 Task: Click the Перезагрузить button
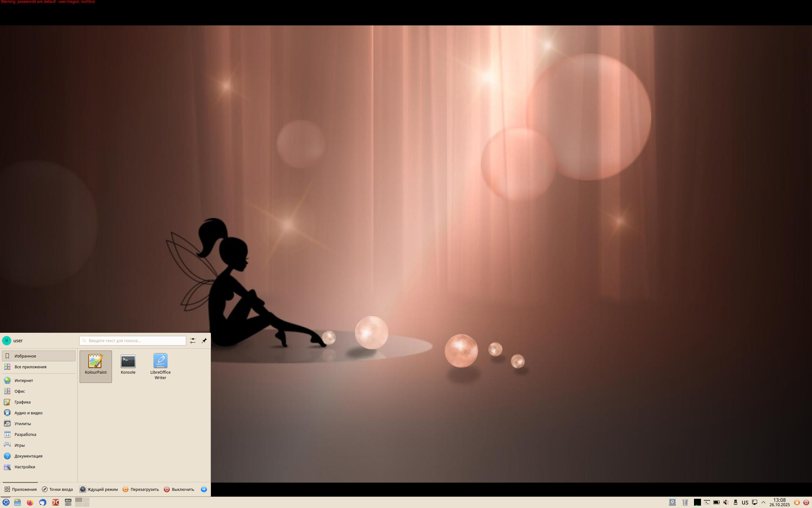coord(141,489)
